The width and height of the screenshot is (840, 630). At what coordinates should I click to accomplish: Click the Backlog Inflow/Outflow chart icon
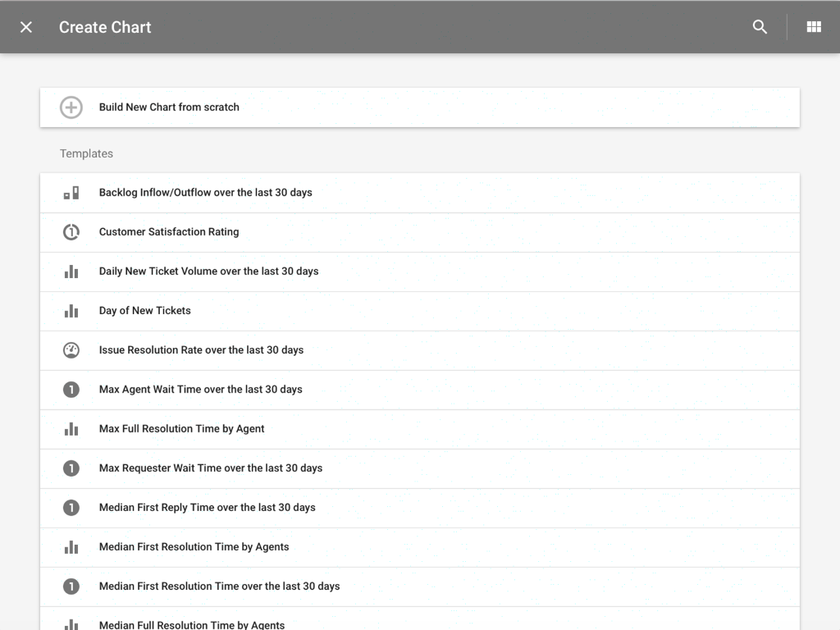[x=71, y=193]
